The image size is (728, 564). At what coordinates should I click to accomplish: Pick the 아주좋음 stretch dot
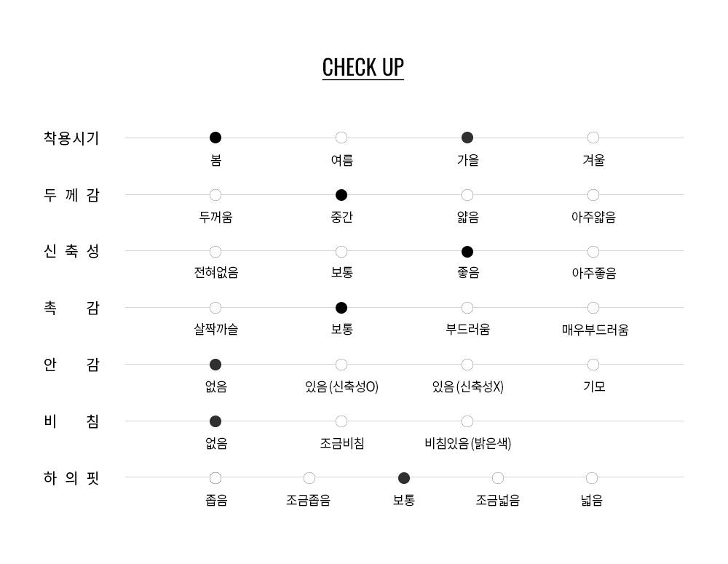593,252
